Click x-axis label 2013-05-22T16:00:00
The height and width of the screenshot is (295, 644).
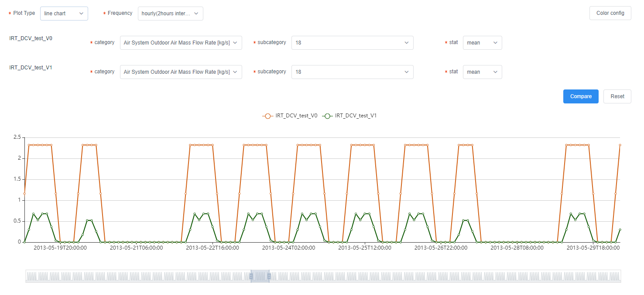[x=212, y=248]
